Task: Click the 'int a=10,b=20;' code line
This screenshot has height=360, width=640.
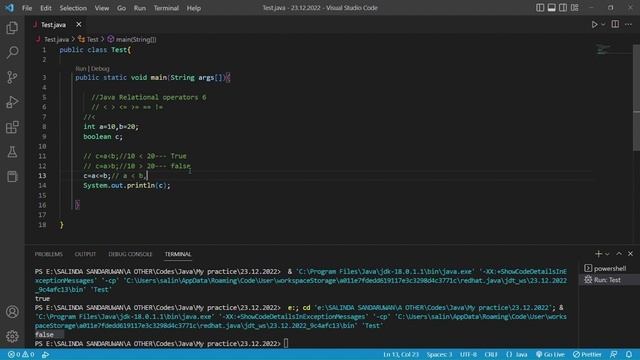Action: (111, 127)
